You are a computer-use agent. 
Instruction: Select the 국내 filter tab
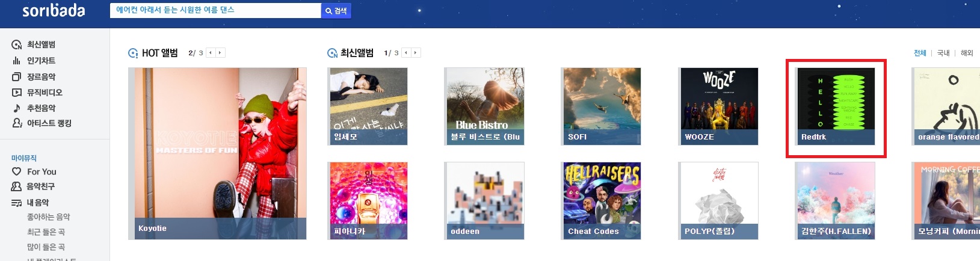943,53
